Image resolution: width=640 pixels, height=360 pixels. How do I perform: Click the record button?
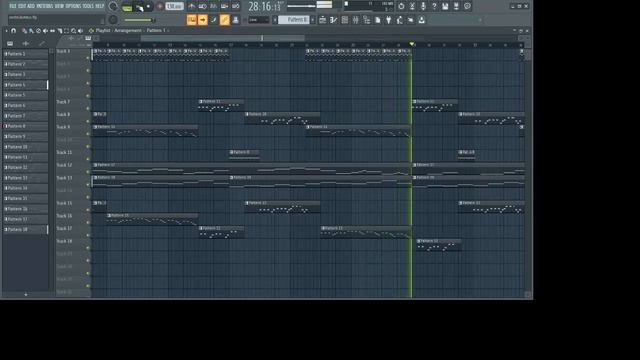[x=160, y=7]
